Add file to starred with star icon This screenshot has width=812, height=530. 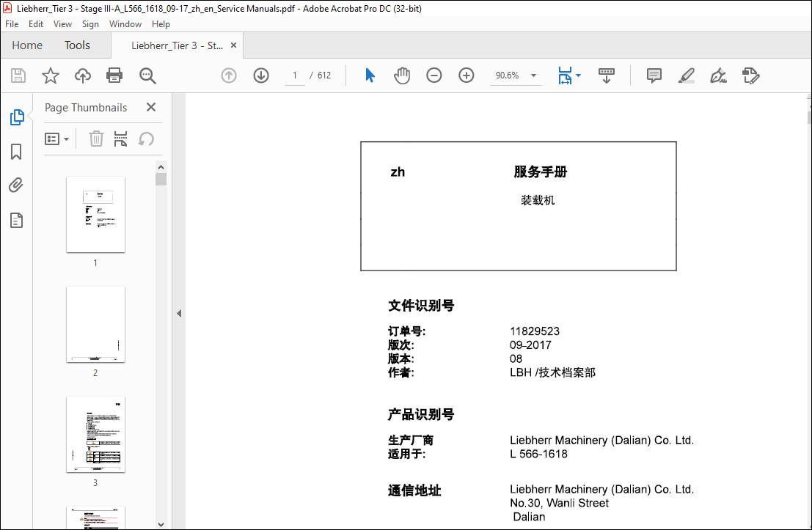pyautogui.click(x=50, y=76)
